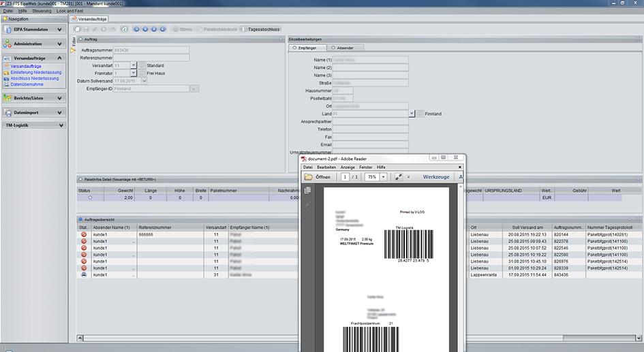Viewport: 644px width, 352px height.
Task: Show attachments paperclip panel in Adobe Reader
Action: click(307, 204)
